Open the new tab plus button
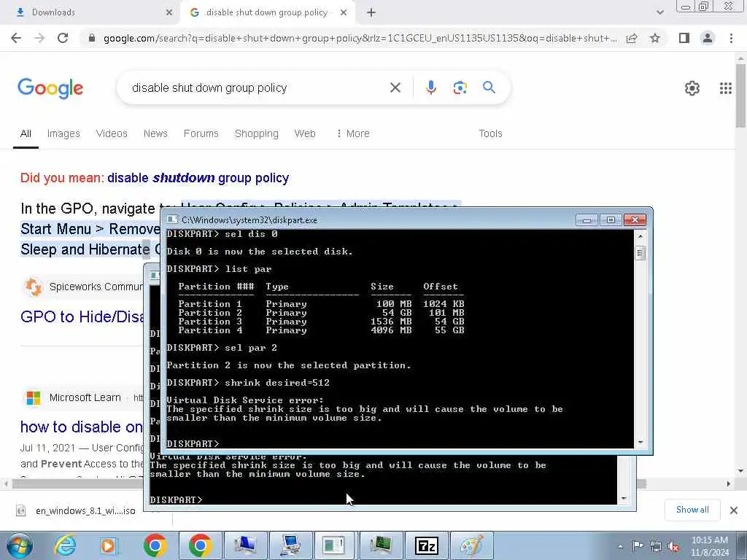This screenshot has height=560, width=747. (x=371, y=13)
